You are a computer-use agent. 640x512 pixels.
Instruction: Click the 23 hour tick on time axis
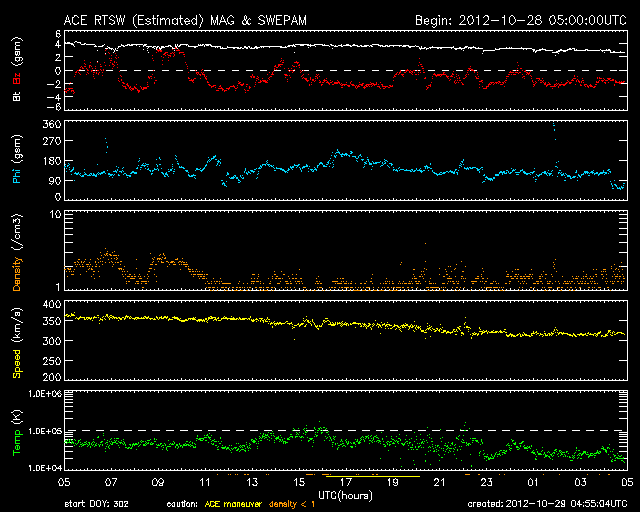pos(485,482)
